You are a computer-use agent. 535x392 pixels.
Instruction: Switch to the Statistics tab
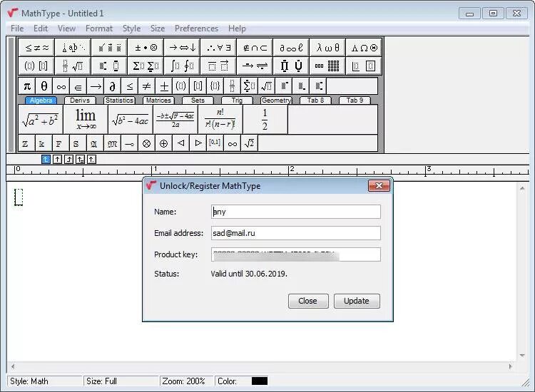click(119, 100)
